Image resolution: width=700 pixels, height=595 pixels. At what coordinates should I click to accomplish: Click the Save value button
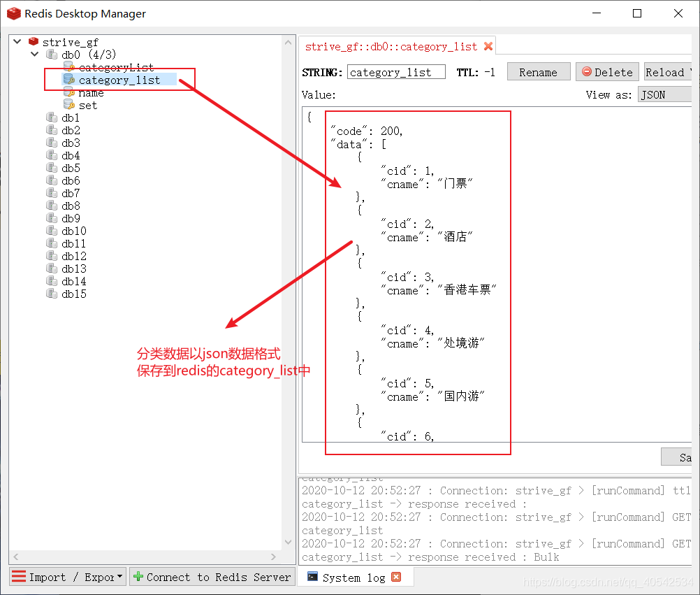(x=676, y=457)
